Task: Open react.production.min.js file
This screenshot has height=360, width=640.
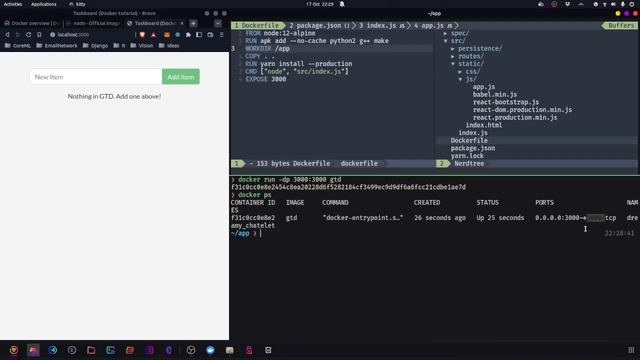Action: pyautogui.click(x=515, y=118)
